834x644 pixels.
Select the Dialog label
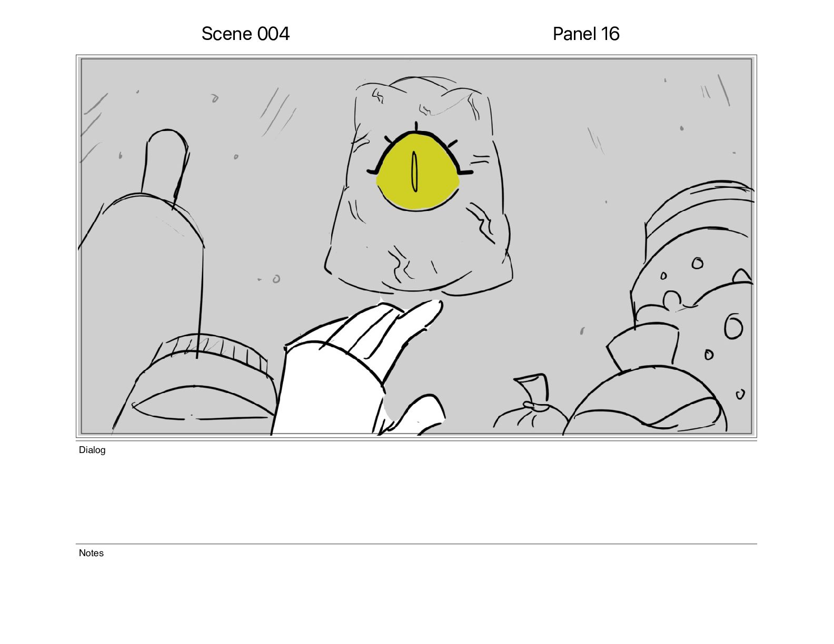pos(92,450)
